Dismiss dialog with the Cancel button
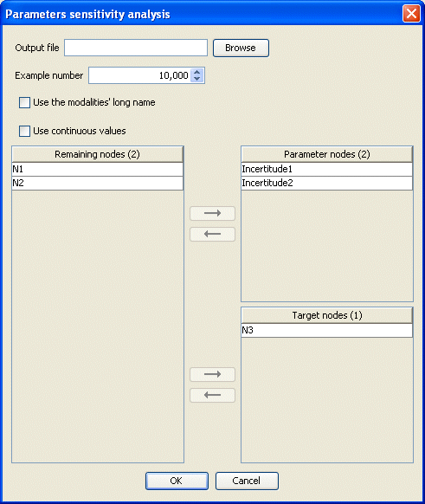425x504 pixels. [247, 481]
